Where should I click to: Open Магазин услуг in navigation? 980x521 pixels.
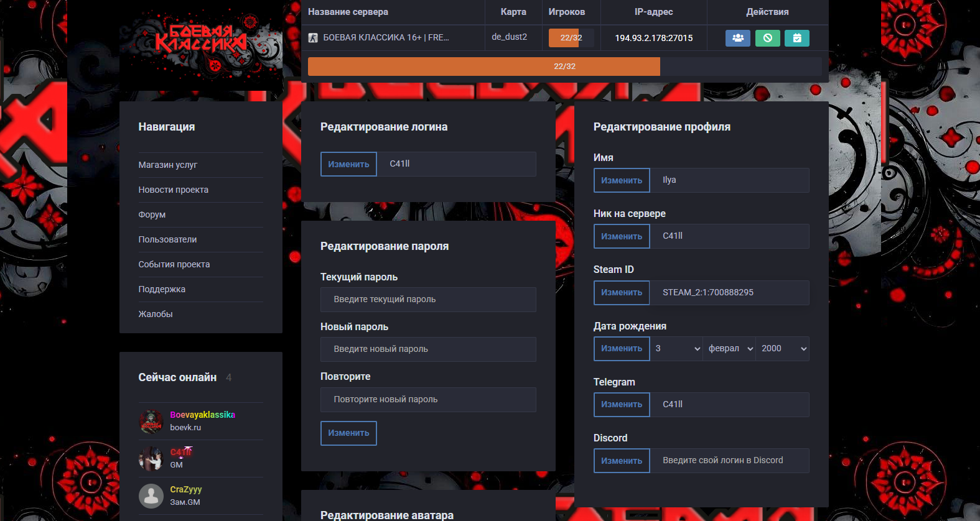coord(167,165)
